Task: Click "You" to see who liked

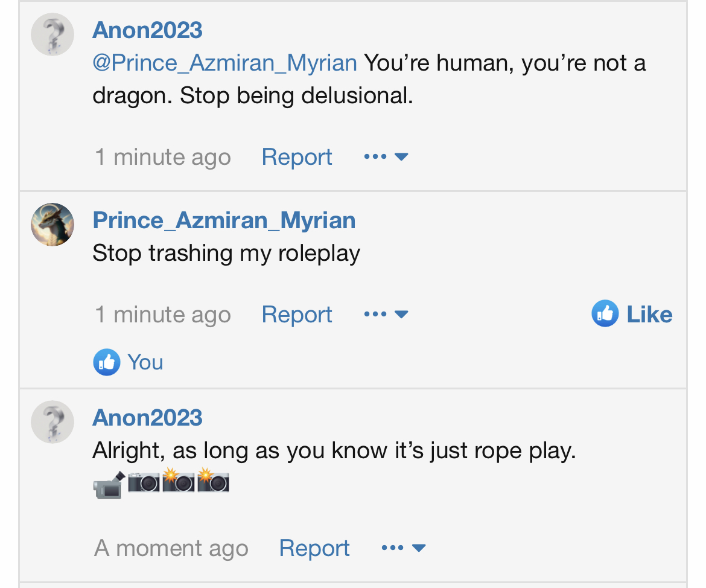Action: coord(145,362)
